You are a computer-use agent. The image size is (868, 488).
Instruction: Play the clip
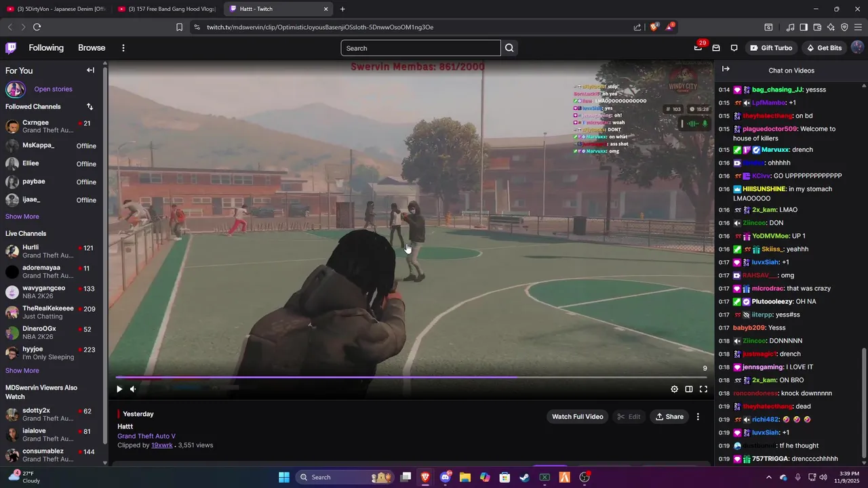tap(119, 389)
